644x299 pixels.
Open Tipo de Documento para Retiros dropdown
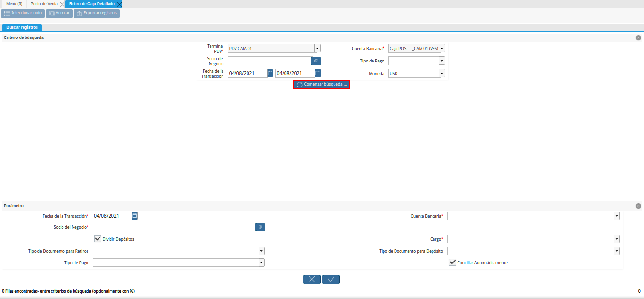[x=261, y=251]
